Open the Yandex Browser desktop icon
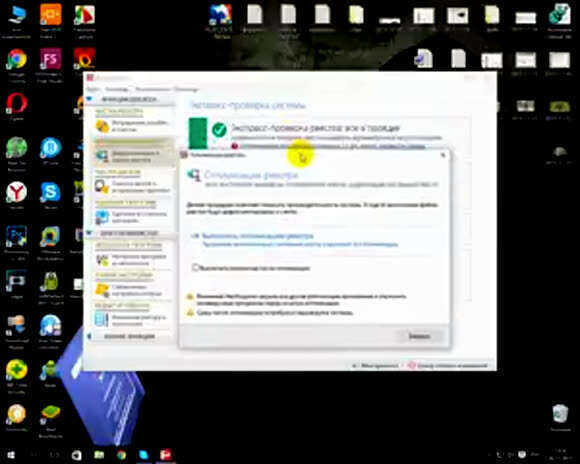Viewport: 580px width, 464px height. coord(16,192)
